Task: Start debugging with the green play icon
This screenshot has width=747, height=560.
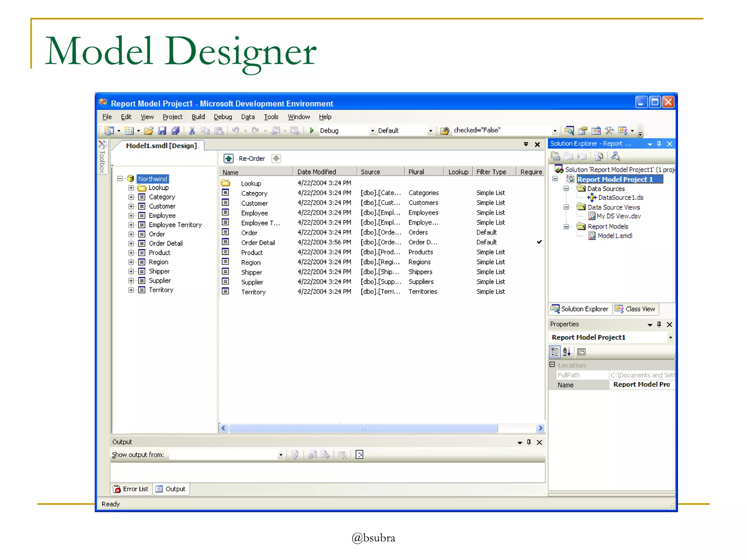Action: point(312,130)
